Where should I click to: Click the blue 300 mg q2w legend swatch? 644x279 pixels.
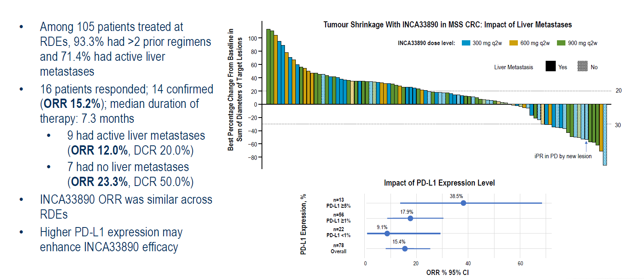pos(466,43)
